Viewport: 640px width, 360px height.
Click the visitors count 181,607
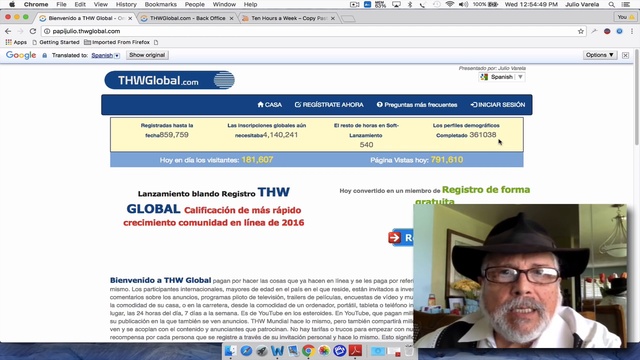(x=257, y=160)
